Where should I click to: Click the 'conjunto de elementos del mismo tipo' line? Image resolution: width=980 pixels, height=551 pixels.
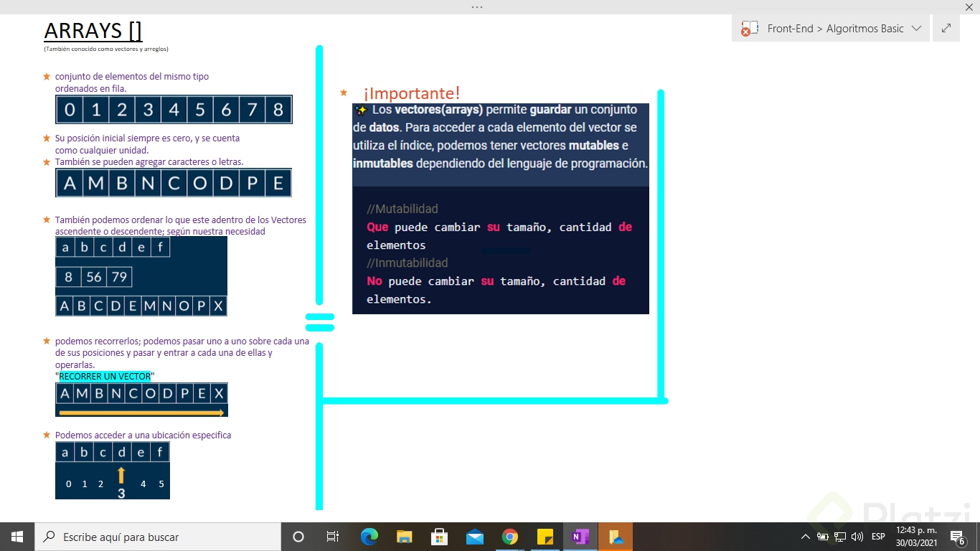click(132, 76)
